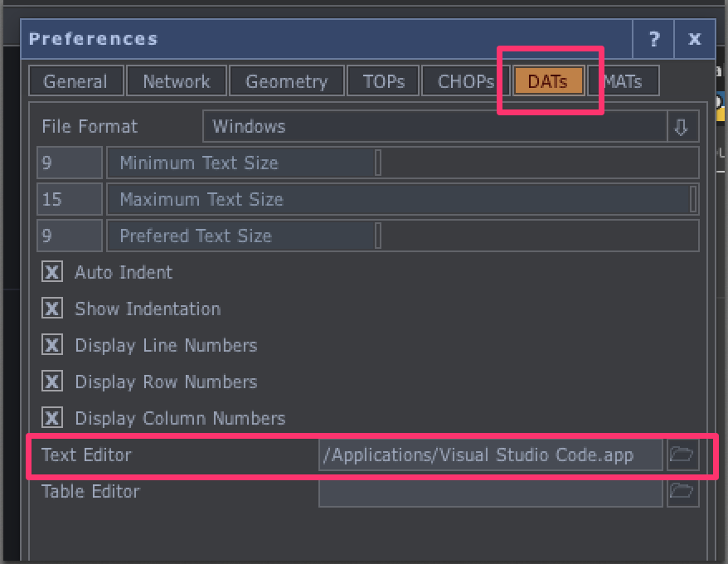The height and width of the screenshot is (564, 728).
Task: Turn off Display Column Numbers
Action: [x=52, y=418]
